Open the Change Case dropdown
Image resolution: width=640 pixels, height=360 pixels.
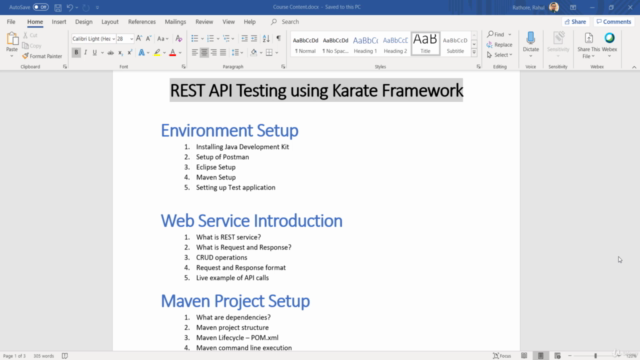click(162, 38)
